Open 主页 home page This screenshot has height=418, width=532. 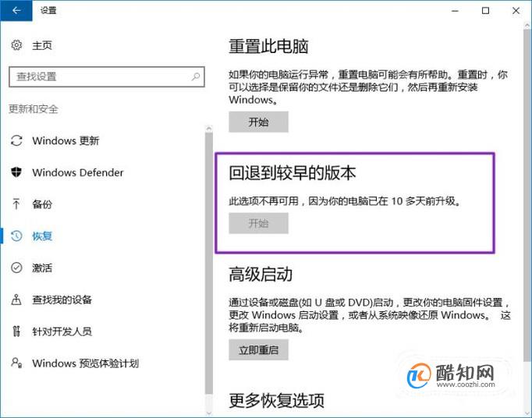pyautogui.click(x=42, y=45)
